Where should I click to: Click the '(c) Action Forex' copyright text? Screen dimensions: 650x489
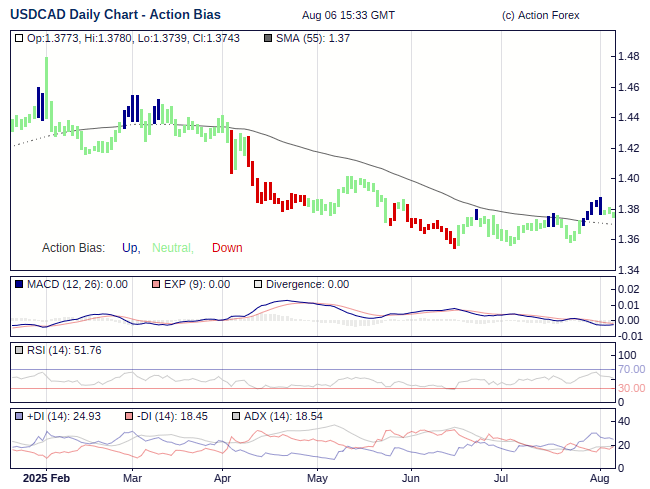point(540,16)
